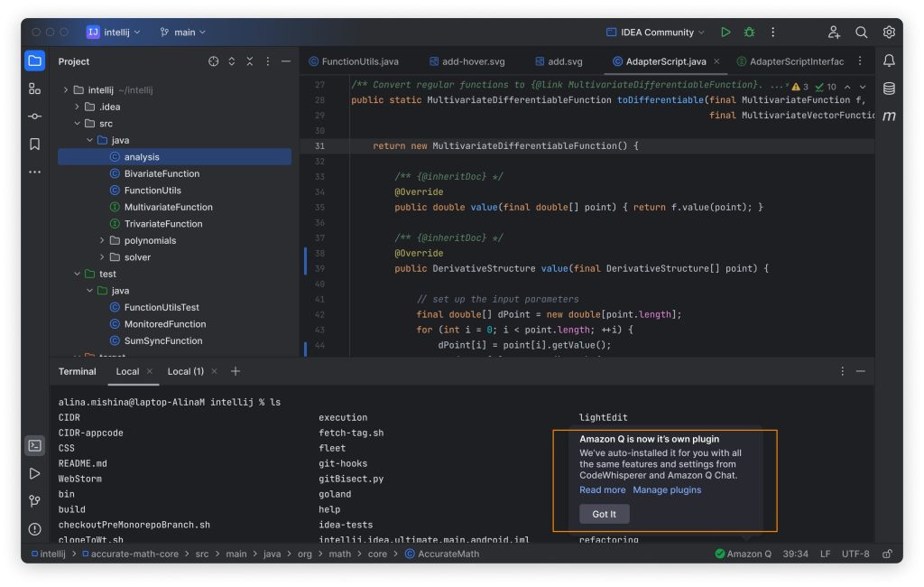
Task: Toggle the Bookmarks tool window
Action: click(34, 144)
